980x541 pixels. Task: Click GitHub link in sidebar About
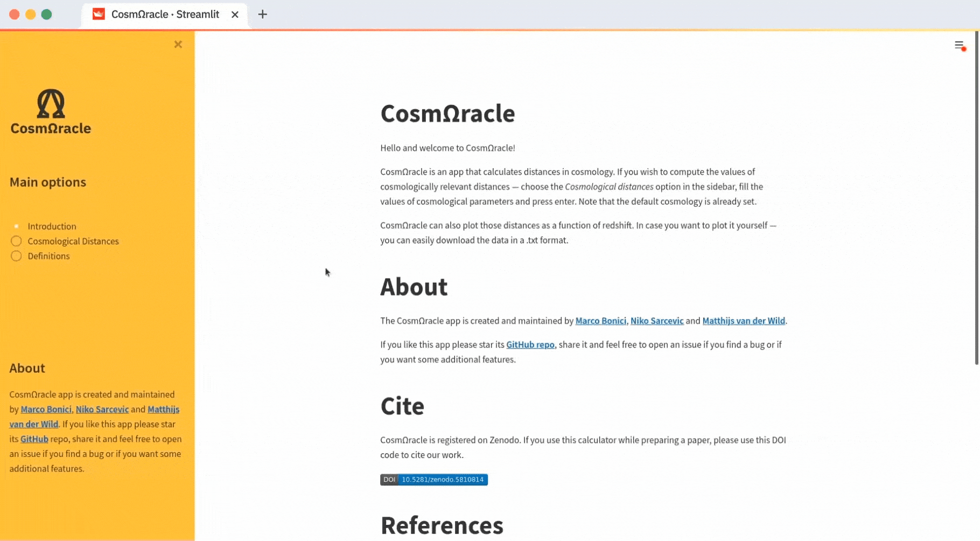pyautogui.click(x=34, y=439)
